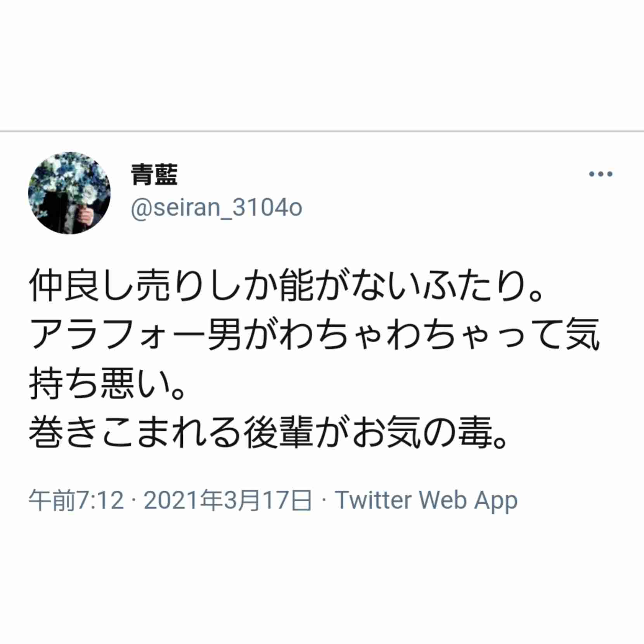Open the three-dot more options menu
This screenshot has height=644, width=644.
[601, 174]
